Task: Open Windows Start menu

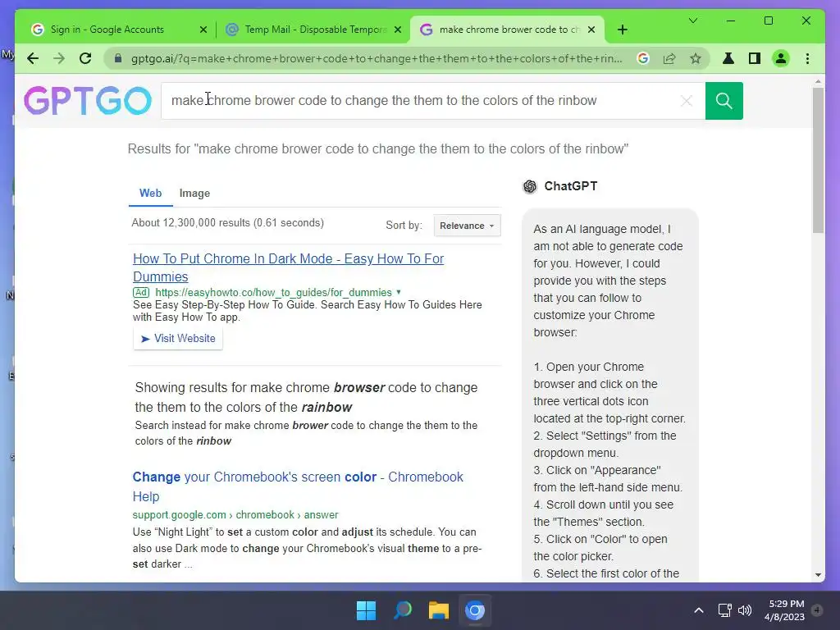Action: pyautogui.click(x=367, y=610)
